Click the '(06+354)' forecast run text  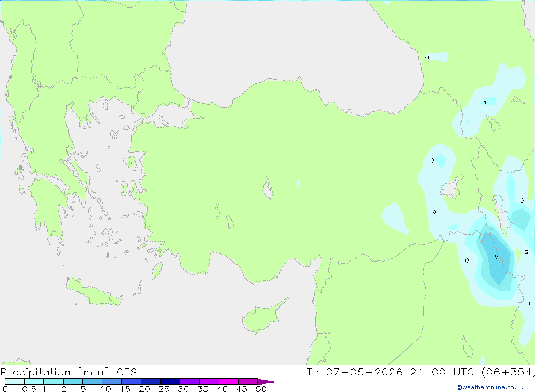pyautogui.click(x=508, y=372)
